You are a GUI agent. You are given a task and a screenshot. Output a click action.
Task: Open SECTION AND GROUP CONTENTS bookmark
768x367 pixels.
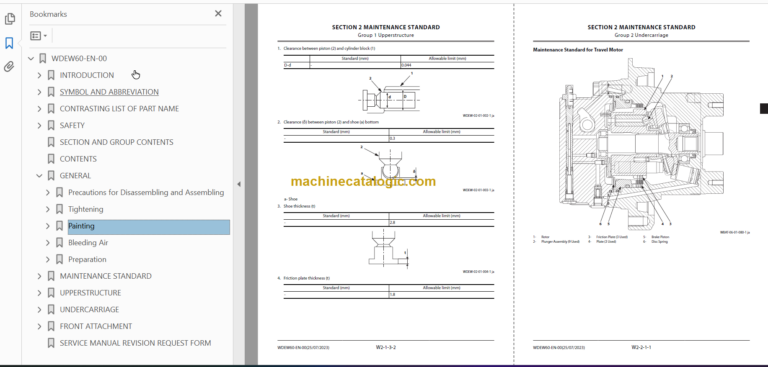click(117, 142)
